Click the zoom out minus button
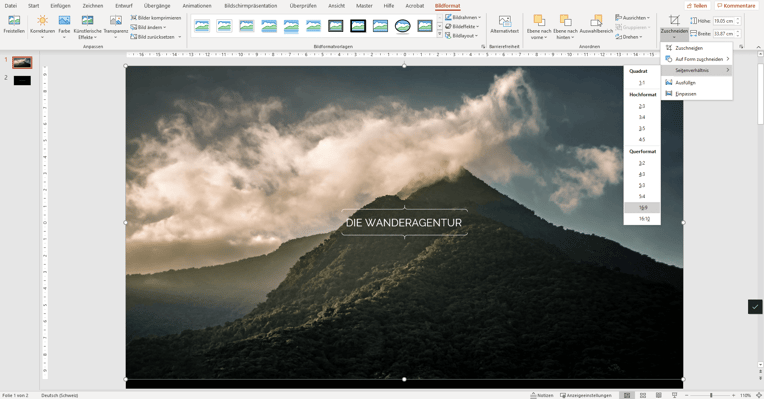The width and height of the screenshot is (764, 399). [x=687, y=395]
